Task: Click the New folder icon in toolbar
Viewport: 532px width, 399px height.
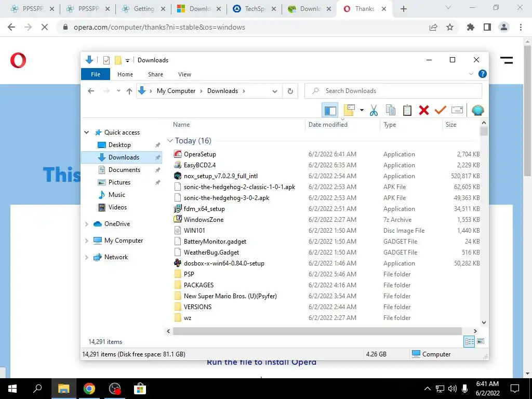Action: (x=349, y=110)
